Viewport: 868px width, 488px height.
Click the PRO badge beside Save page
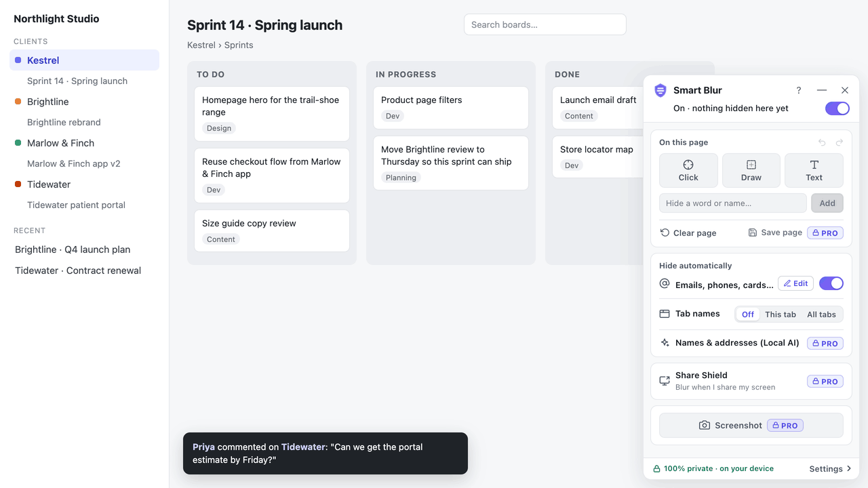[825, 232]
